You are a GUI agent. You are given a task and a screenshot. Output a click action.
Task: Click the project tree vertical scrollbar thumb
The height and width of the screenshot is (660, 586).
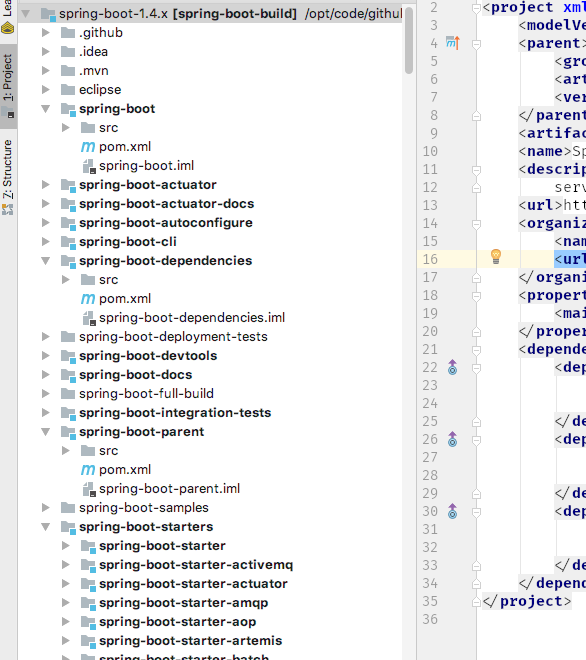pyautogui.click(x=409, y=41)
